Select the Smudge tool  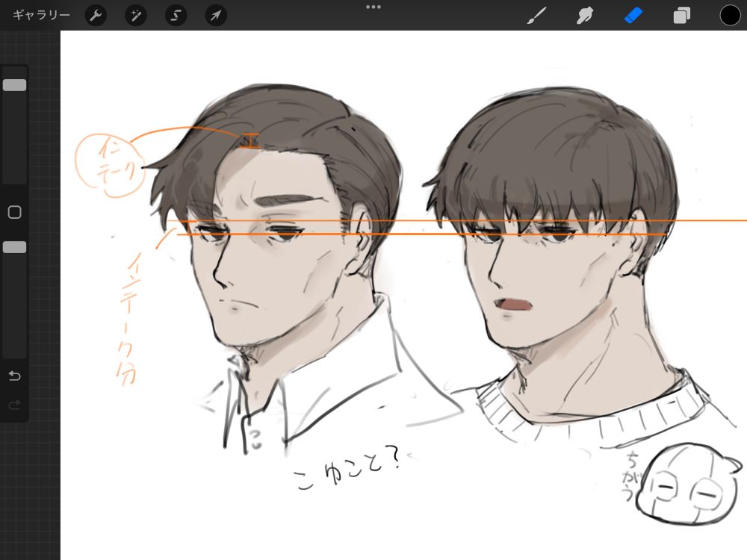click(x=585, y=15)
